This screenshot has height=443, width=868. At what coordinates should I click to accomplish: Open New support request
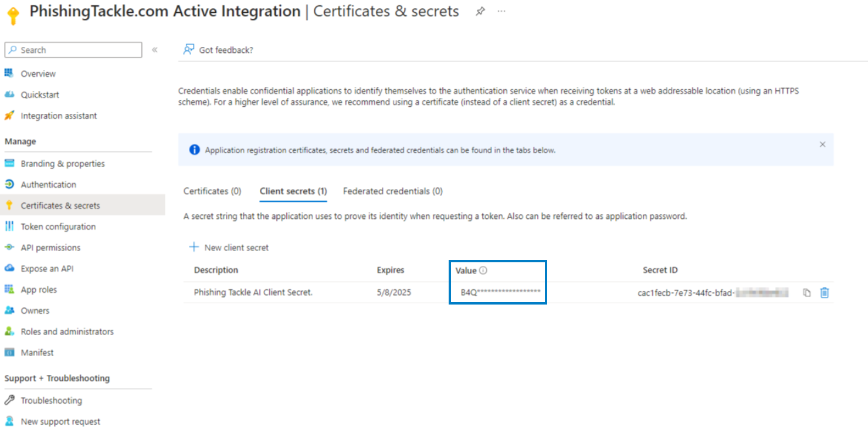coord(60,421)
